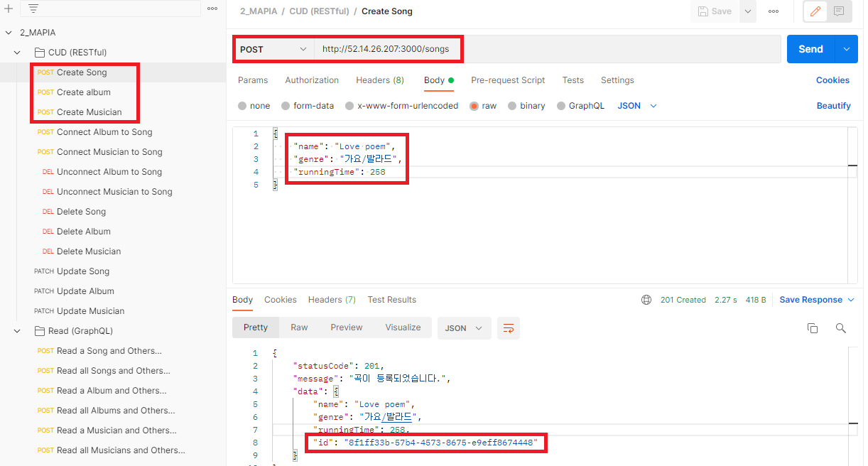Select the none body type radio
Screen dimensions: 868x466
pos(243,106)
